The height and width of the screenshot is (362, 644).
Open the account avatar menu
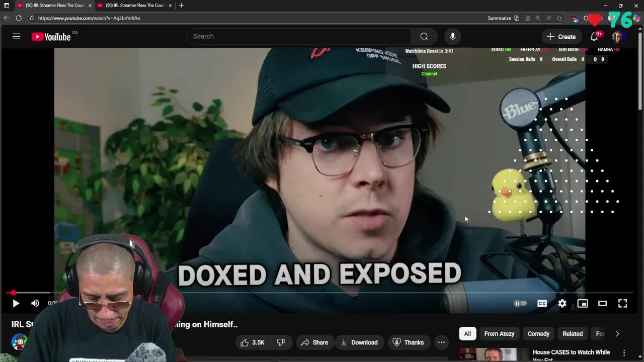point(618,36)
